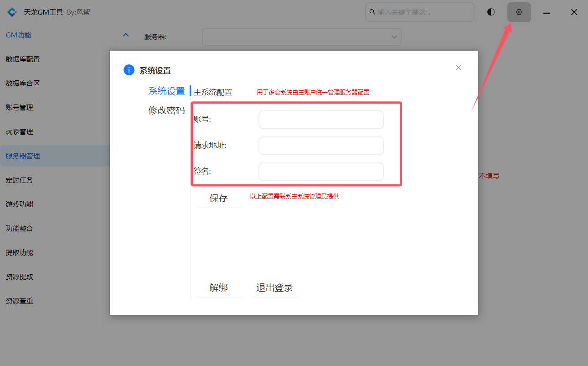Click the keyword search box
Screen dimensions: 588x366
419,12
